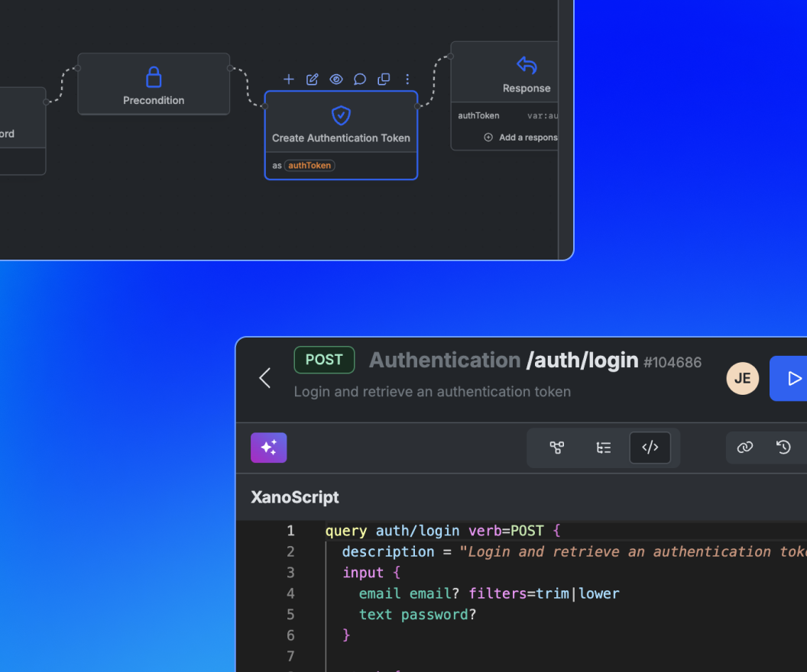Switch to the XanoScript code view

pyautogui.click(x=650, y=447)
